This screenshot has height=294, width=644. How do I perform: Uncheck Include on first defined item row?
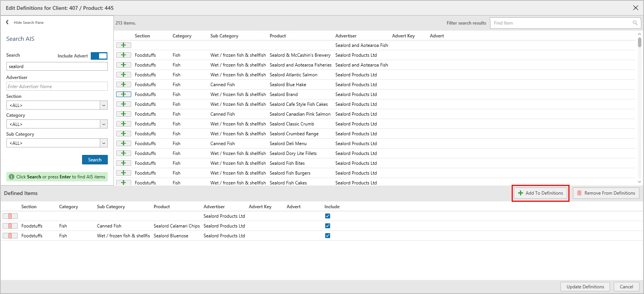[x=327, y=216]
